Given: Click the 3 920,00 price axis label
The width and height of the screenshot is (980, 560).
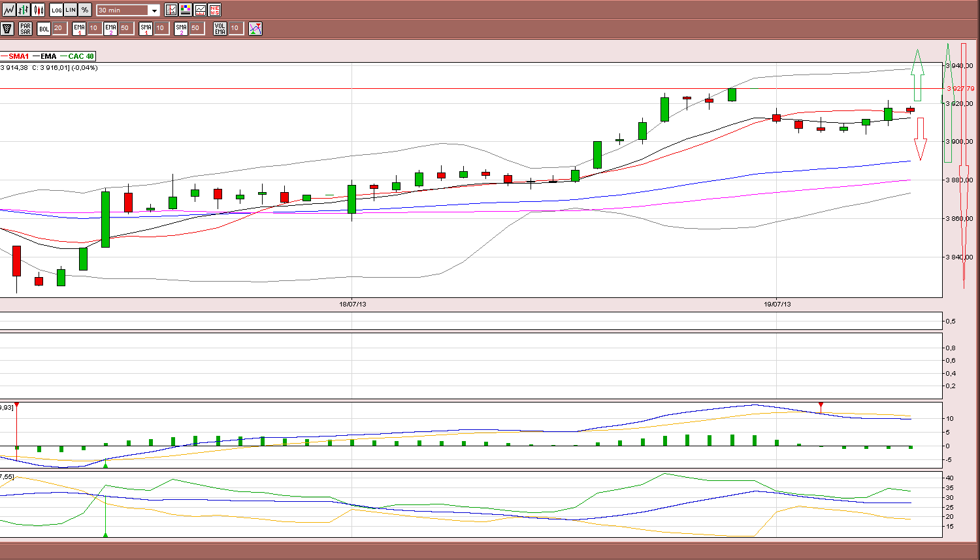Looking at the screenshot, I should tap(960, 104).
